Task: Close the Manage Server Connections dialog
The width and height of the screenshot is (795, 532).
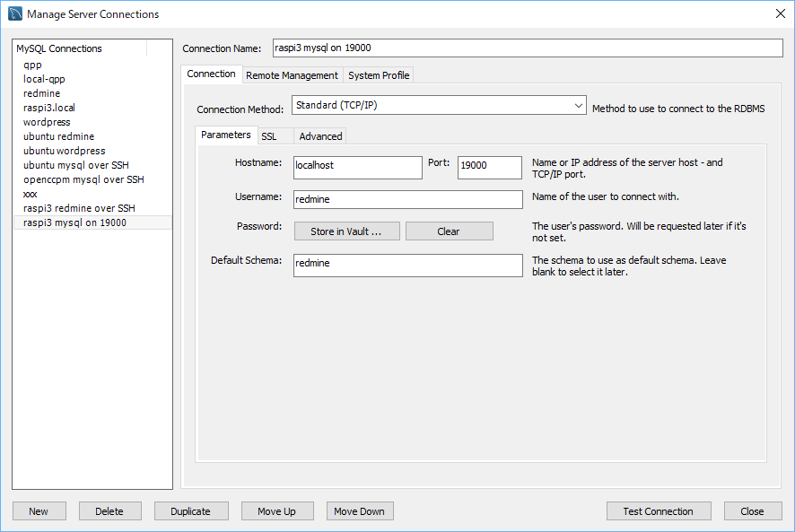Action: pyautogui.click(x=752, y=511)
